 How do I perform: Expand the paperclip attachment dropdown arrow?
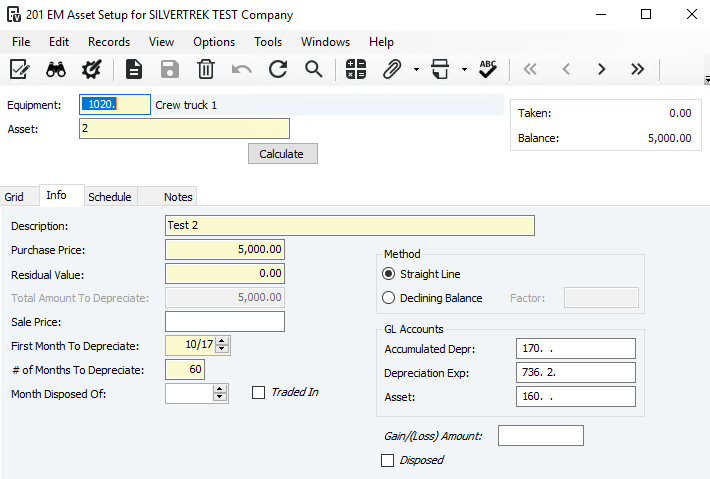pos(416,70)
